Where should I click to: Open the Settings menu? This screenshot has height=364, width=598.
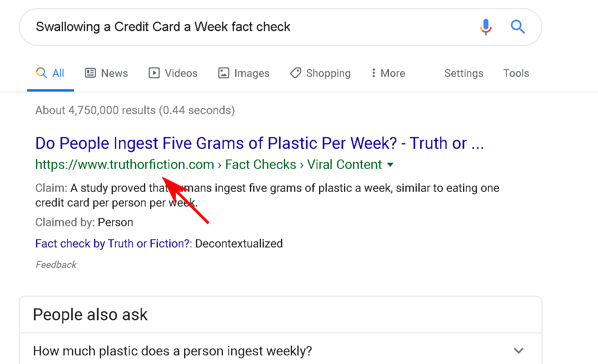tap(463, 73)
